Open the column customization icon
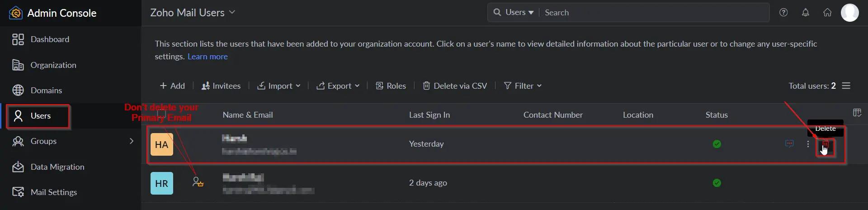The image size is (868, 210). pos(857,113)
